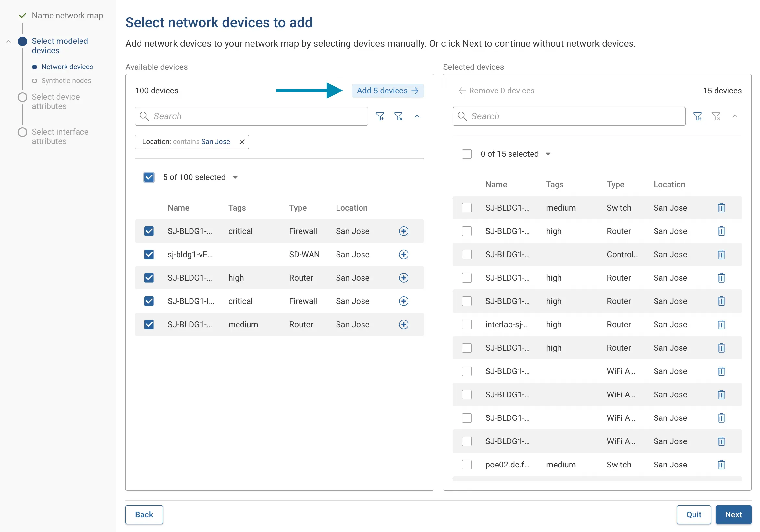Click Remove 0 devices button
This screenshot has width=760, height=532.
[496, 91]
